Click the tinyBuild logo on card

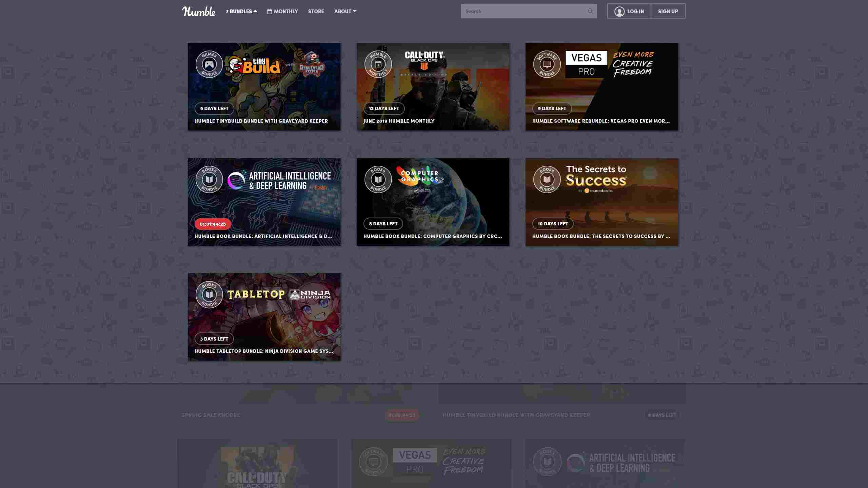(254, 65)
